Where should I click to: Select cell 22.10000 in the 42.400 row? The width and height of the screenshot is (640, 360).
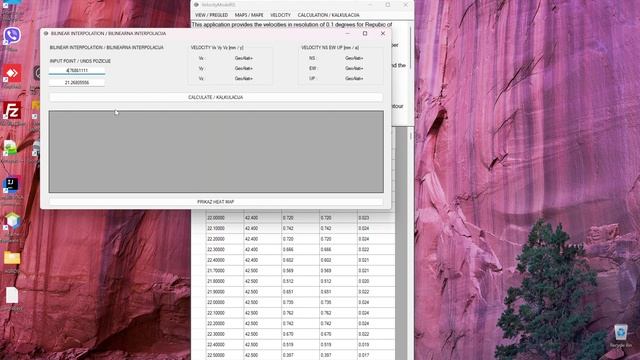pyautogui.click(x=225, y=229)
